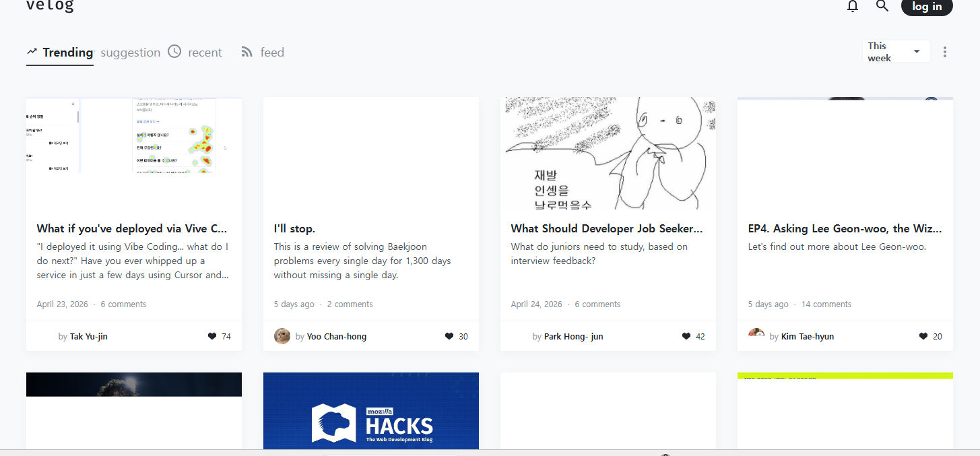The image size is (980, 456).
Task: Open search with the magnifier icon
Action: coord(882,6)
